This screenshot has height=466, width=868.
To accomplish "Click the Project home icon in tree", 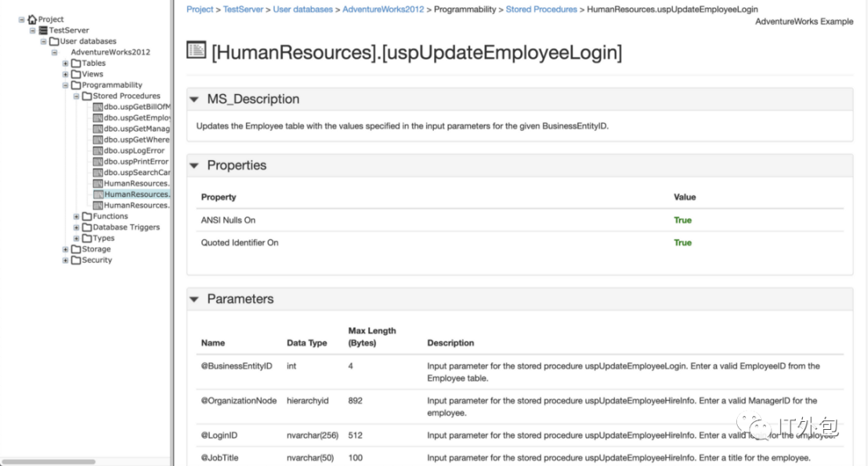I will 32,19.
